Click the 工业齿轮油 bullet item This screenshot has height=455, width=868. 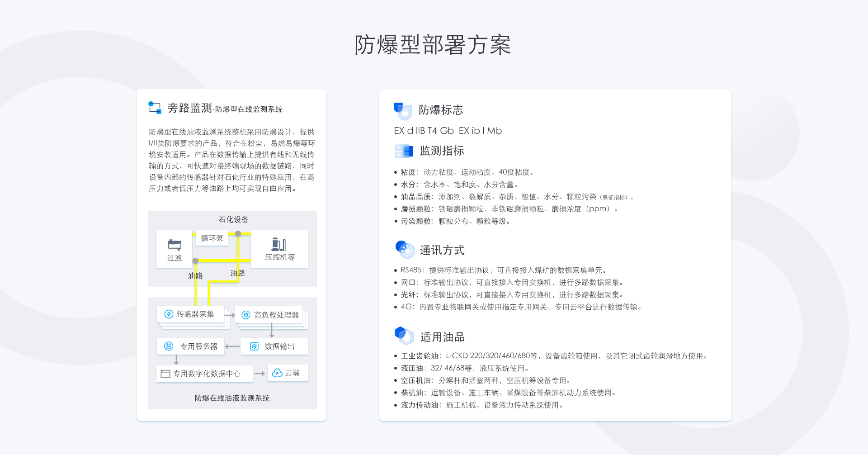554,356
